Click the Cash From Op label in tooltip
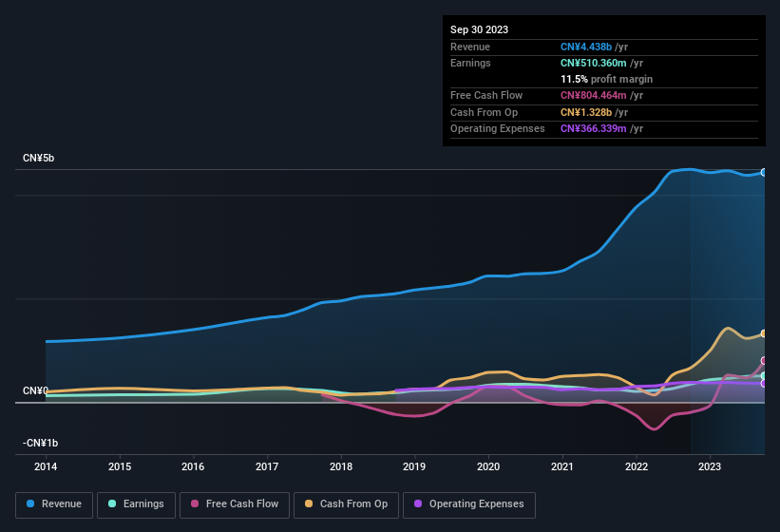Image resolution: width=780 pixels, height=532 pixels. pos(484,112)
